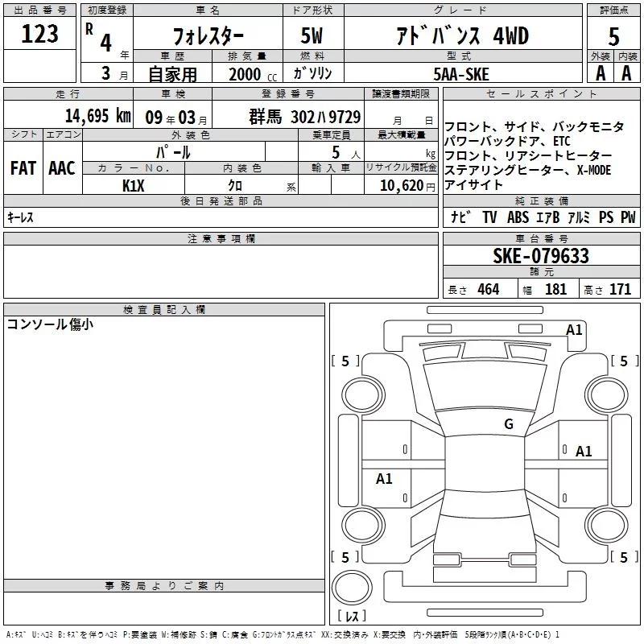The width and height of the screenshot is (644, 644).
Task: Select the color number "K1X"
Action: (134, 186)
